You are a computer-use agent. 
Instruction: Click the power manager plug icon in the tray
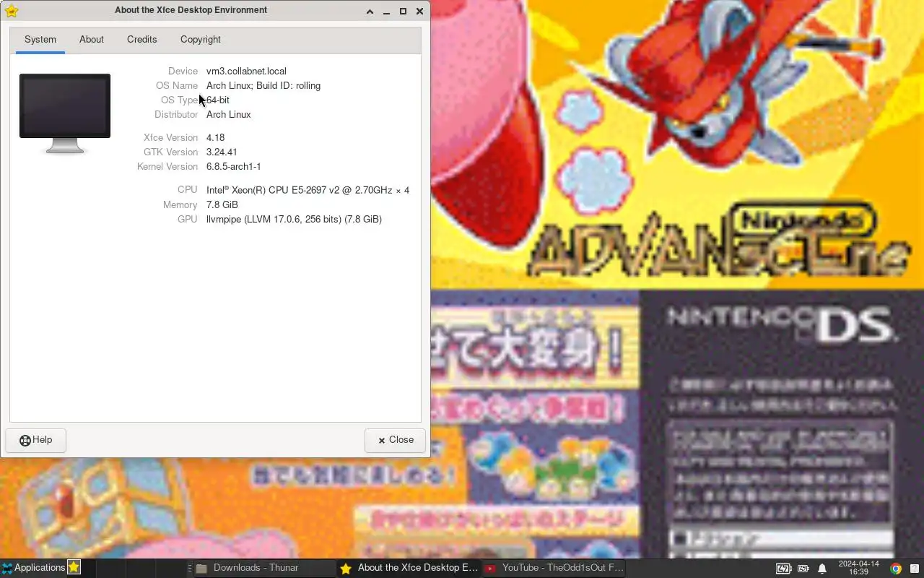pyautogui.click(x=803, y=569)
